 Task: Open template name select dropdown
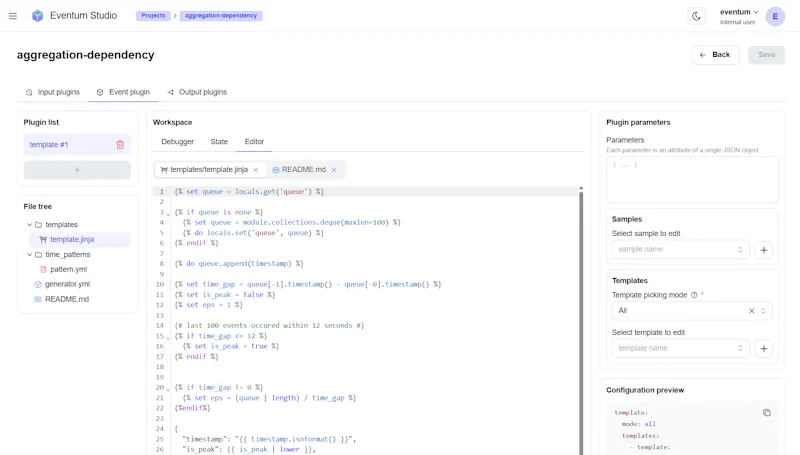click(x=680, y=348)
